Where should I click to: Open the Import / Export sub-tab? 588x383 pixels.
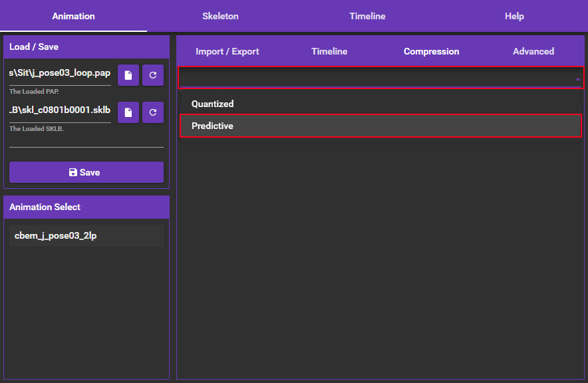pos(227,51)
